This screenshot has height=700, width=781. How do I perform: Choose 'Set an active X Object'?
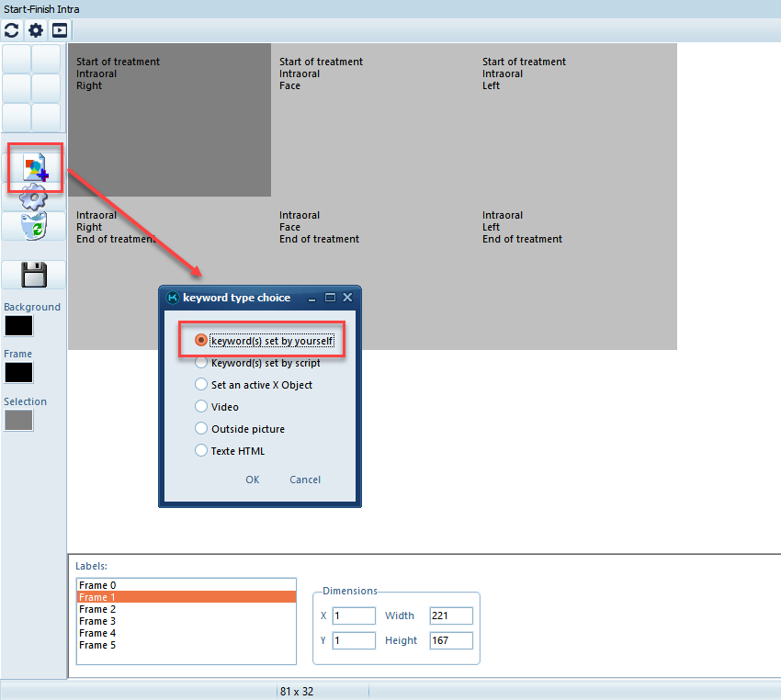(x=202, y=385)
